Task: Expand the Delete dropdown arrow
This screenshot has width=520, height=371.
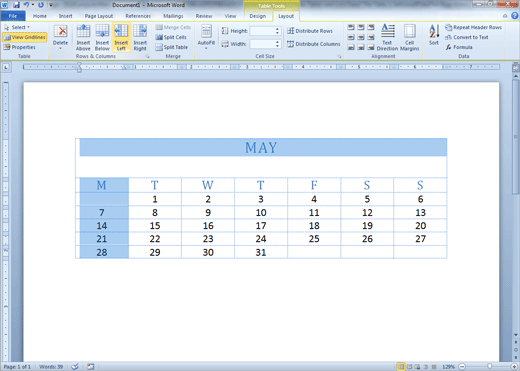Action: coord(60,49)
